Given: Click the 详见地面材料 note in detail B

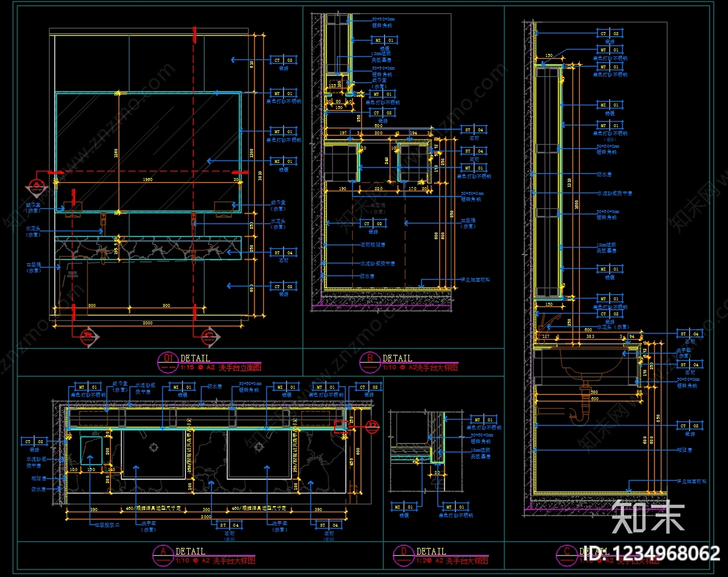Looking at the screenshot, I should 475,280.
